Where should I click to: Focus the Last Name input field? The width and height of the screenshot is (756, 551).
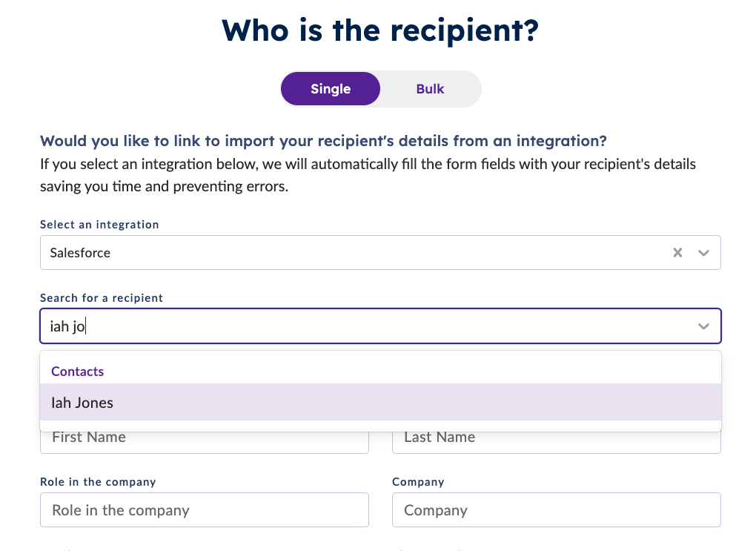point(556,437)
